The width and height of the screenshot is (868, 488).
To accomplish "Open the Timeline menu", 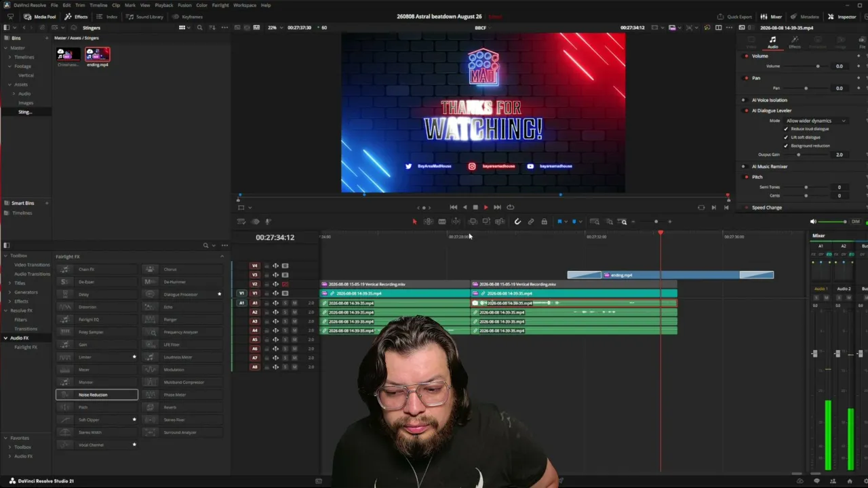I will [98, 5].
